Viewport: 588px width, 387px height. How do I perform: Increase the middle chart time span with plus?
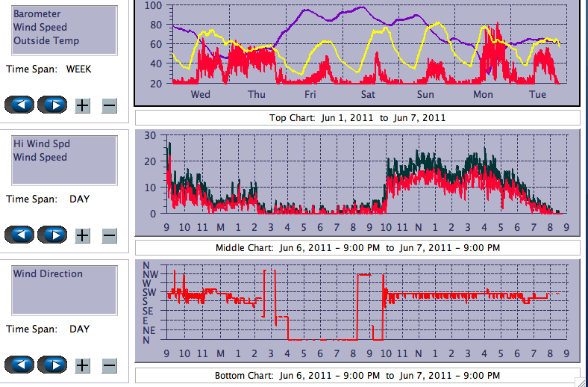point(82,235)
